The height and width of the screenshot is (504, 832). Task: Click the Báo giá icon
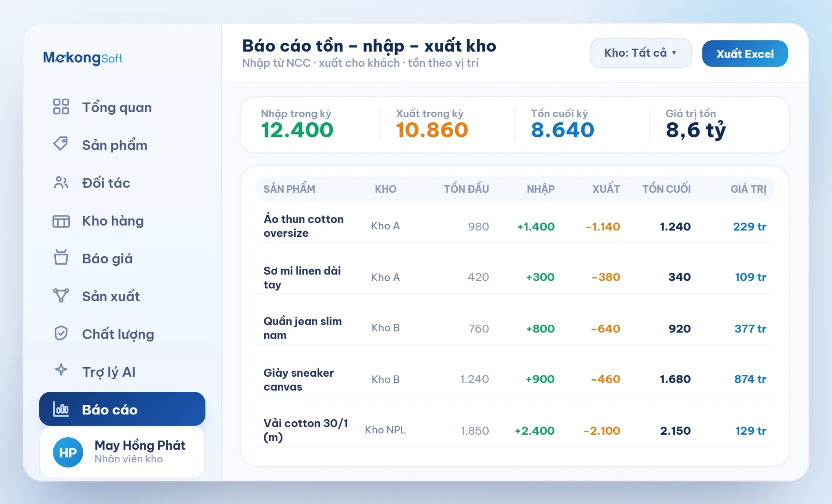61,257
